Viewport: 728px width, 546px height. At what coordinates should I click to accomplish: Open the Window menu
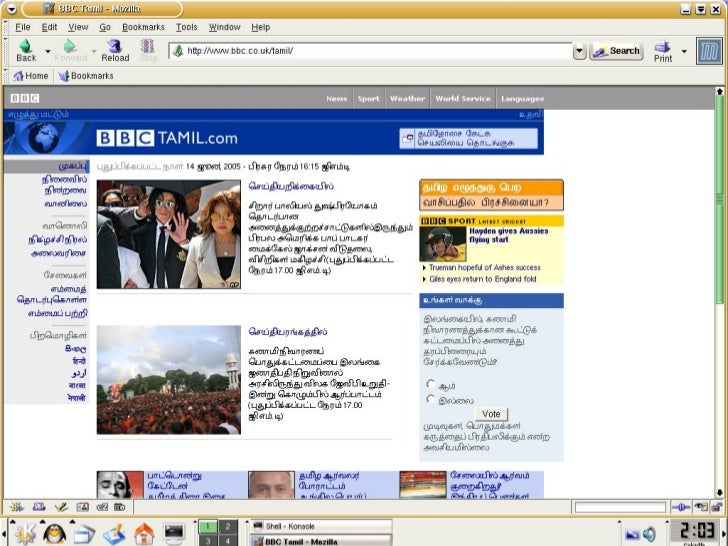tap(224, 27)
